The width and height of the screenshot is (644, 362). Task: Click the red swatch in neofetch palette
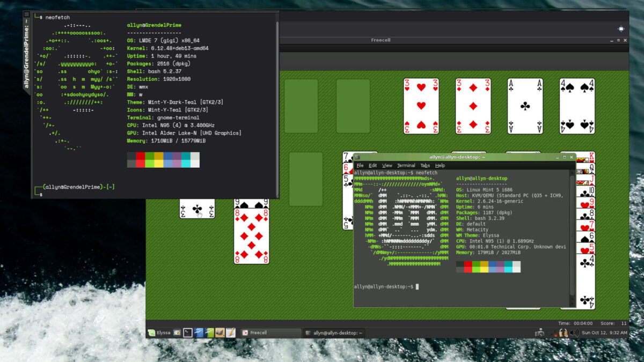tap(140, 156)
